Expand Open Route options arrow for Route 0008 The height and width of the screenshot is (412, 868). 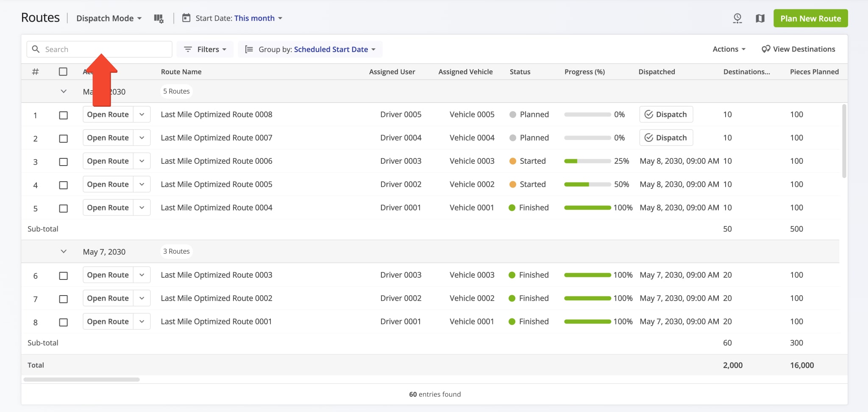(142, 114)
